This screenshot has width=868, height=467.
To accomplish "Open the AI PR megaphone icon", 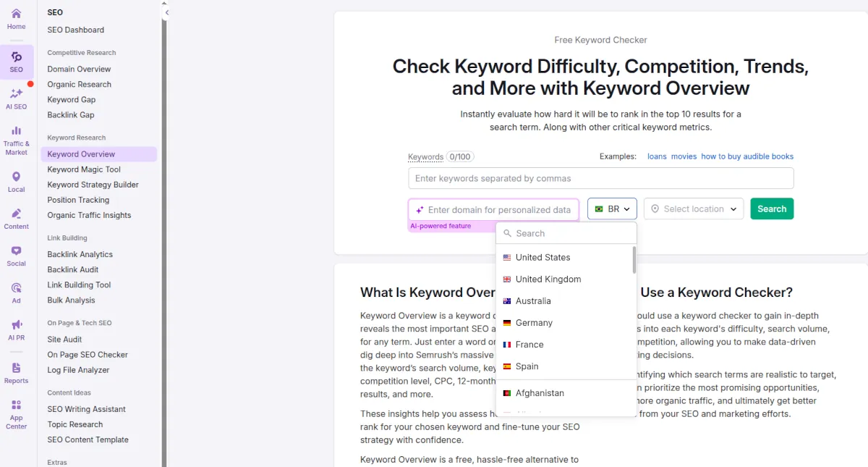I will click(16, 329).
